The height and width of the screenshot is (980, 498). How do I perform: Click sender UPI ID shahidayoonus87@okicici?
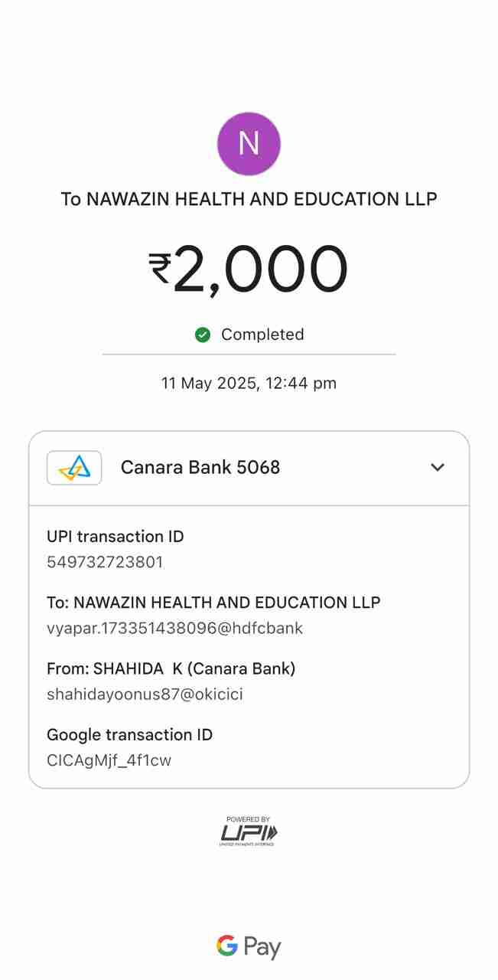coord(145,694)
